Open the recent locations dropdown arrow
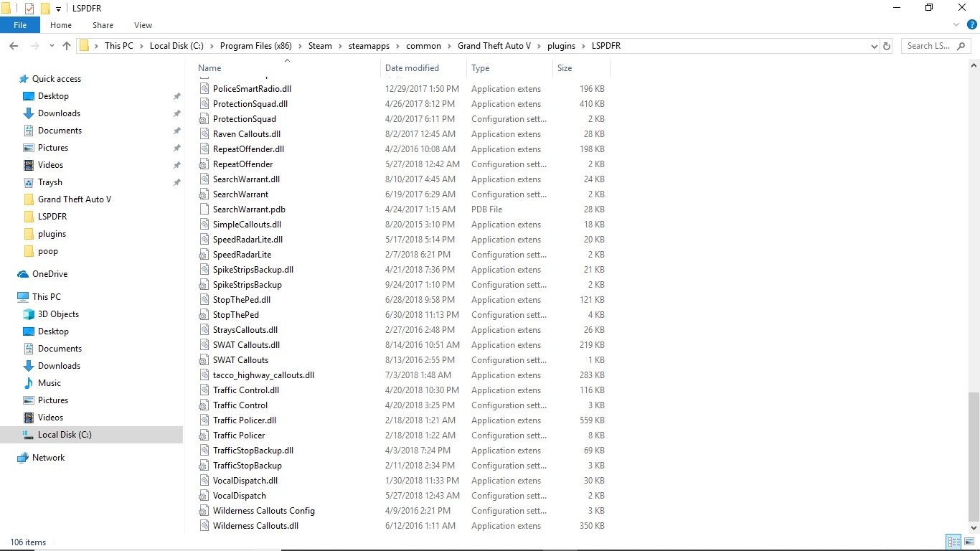The width and height of the screenshot is (980, 551). [x=51, y=46]
